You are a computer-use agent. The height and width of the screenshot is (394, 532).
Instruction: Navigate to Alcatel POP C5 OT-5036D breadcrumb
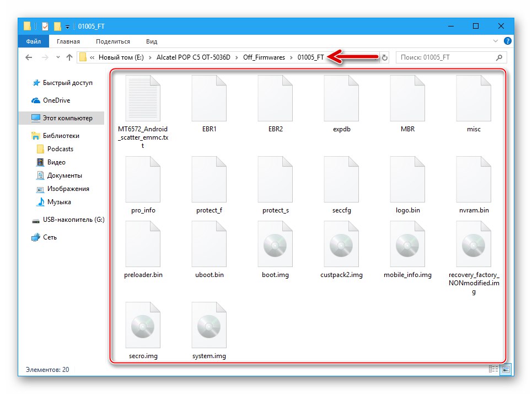[193, 57]
